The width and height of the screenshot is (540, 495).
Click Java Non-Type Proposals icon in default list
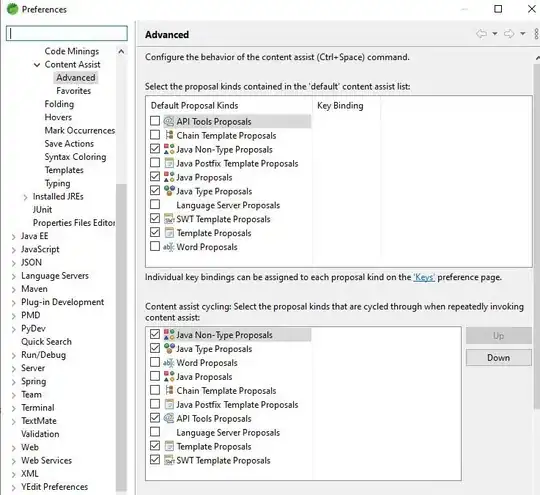169,149
